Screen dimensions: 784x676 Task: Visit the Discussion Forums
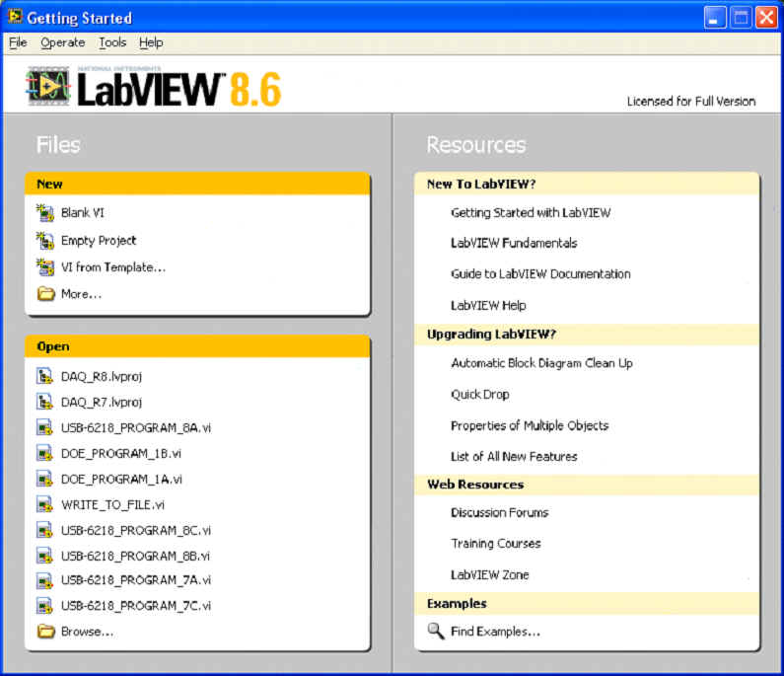(x=500, y=512)
